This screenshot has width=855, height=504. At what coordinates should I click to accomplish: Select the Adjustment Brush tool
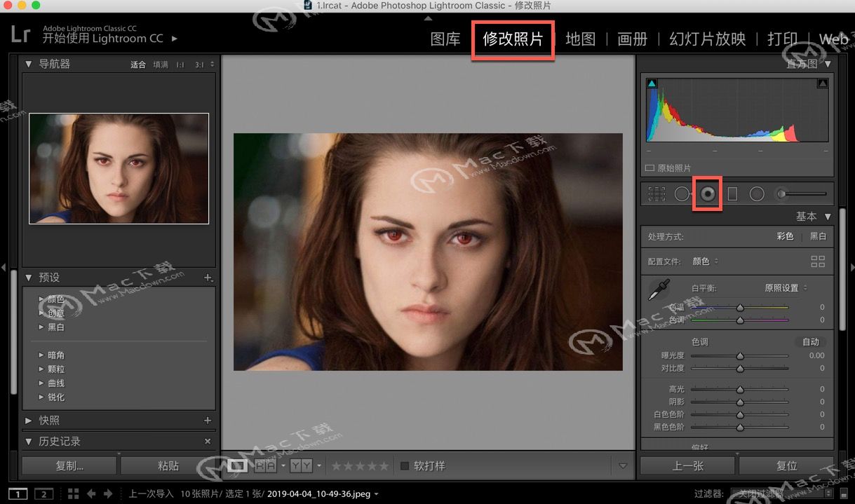[x=801, y=194]
